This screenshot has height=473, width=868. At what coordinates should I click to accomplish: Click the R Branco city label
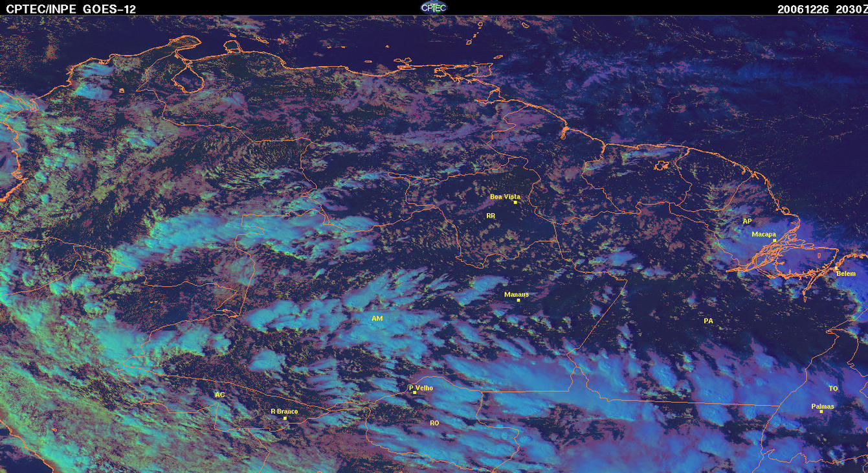284,411
